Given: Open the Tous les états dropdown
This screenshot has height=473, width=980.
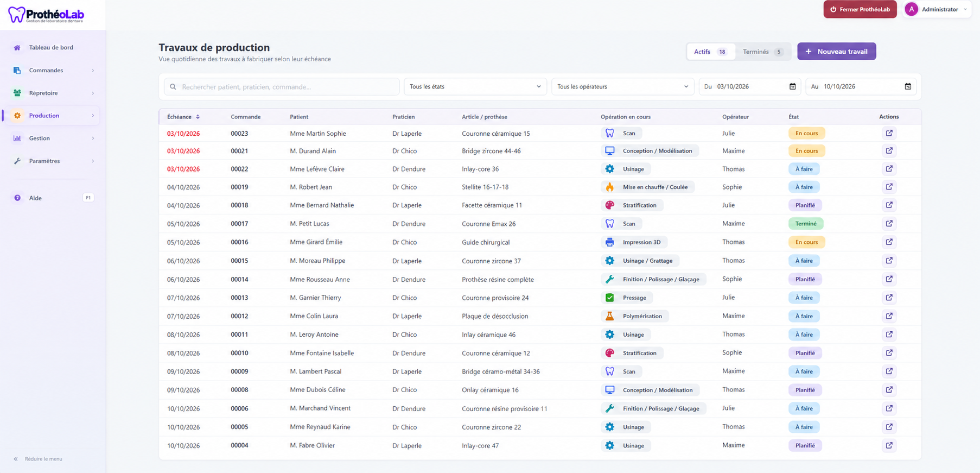Looking at the screenshot, I should pyautogui.click(x=475, y=86).
